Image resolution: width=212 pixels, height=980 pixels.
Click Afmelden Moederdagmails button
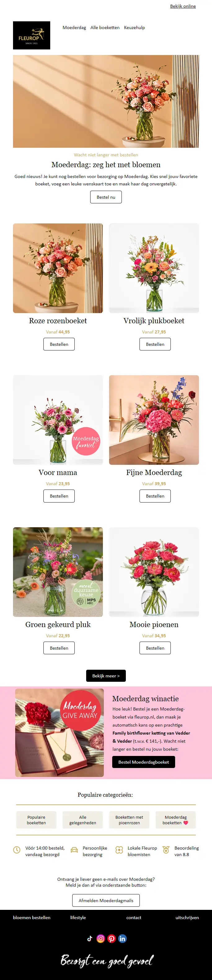[106, 900]
